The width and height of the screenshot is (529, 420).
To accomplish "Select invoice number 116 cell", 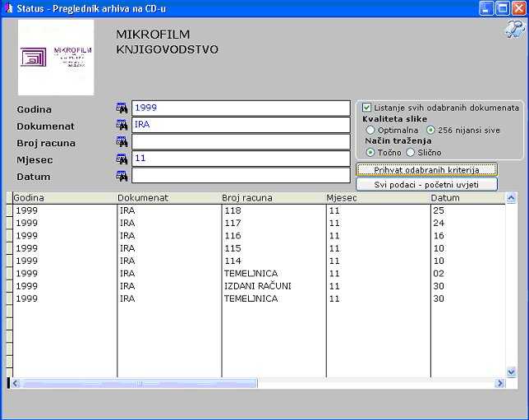I will pyautogui.click(x=274, y=236).
